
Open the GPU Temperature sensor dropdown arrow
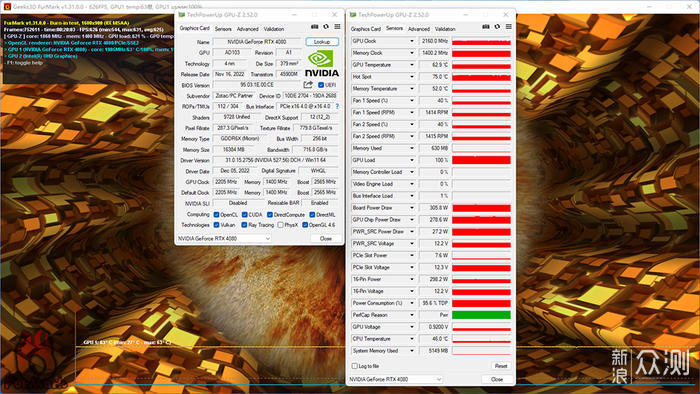tap(412, 65)
